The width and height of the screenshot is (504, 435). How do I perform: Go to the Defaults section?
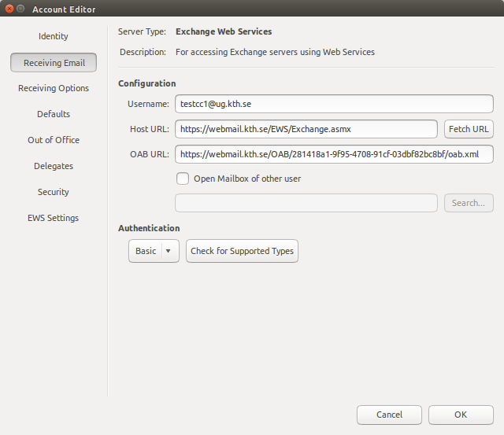tap(54, 114)
